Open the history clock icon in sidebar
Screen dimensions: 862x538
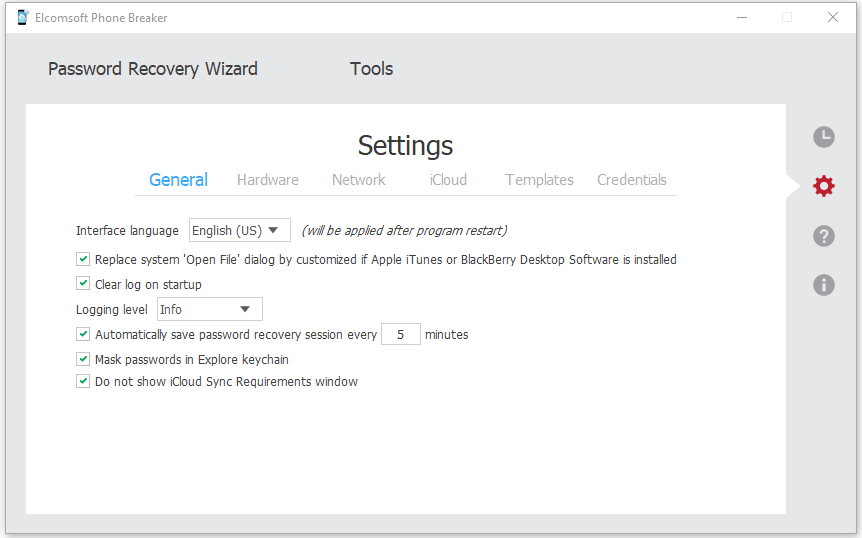coord(823,137)
